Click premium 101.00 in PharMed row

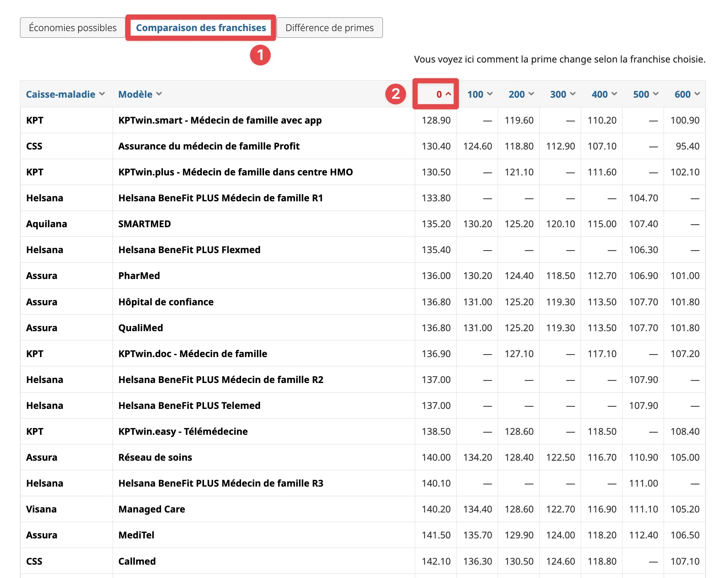[x=685, y=276]
